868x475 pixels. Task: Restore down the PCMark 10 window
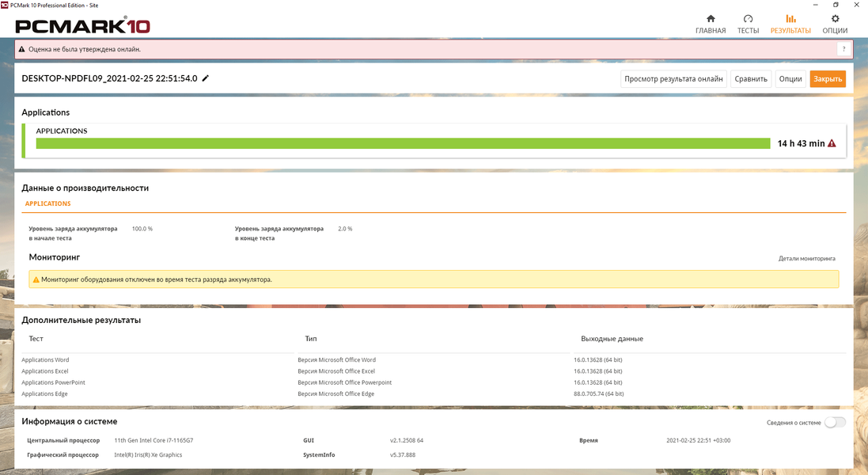pos(836,5)
